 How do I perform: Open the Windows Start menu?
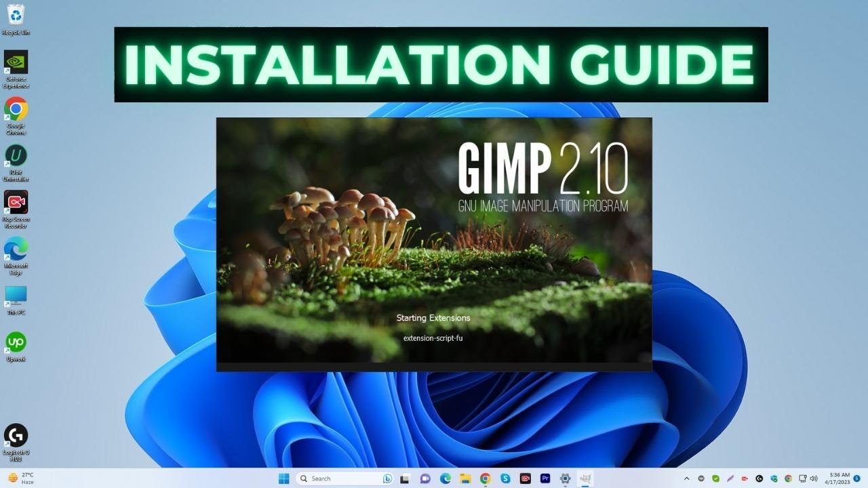[283, 479]
